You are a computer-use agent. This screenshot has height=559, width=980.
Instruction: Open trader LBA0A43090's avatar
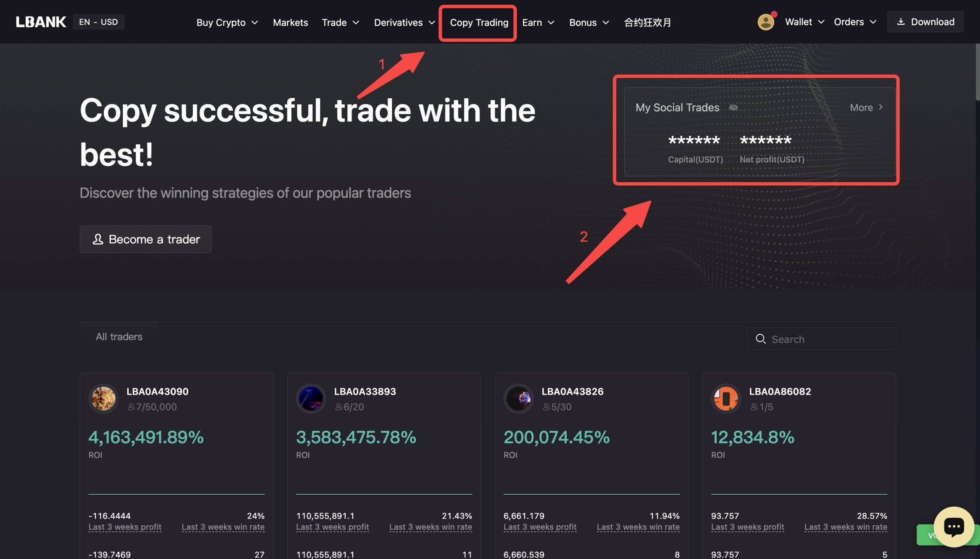[103, 399]
